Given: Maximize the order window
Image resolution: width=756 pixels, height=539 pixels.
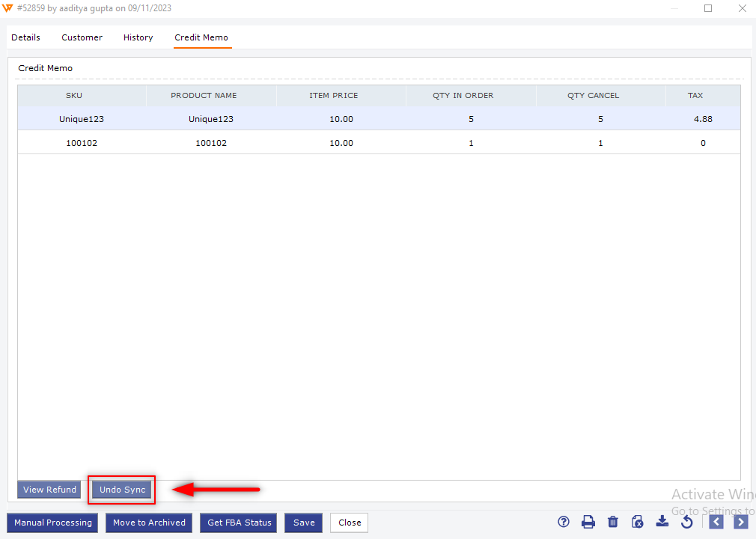Looking at the screenshot, I should point(708,8).
